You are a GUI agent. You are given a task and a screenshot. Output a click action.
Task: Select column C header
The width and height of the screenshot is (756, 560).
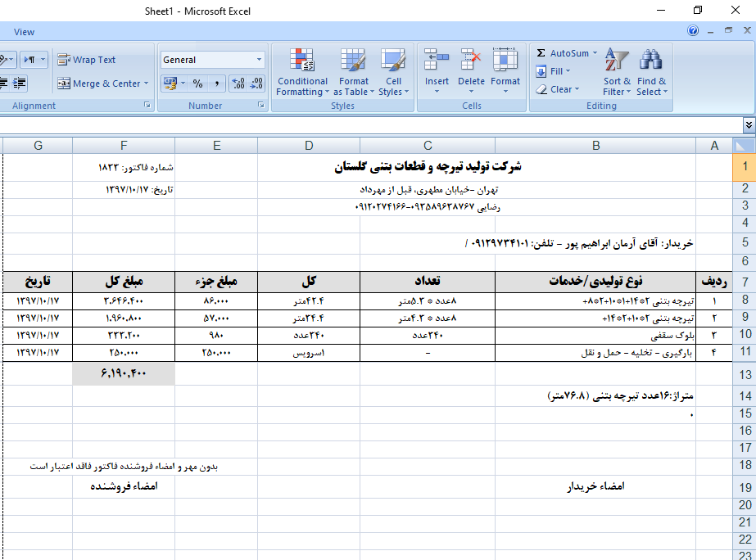[428, 146]
